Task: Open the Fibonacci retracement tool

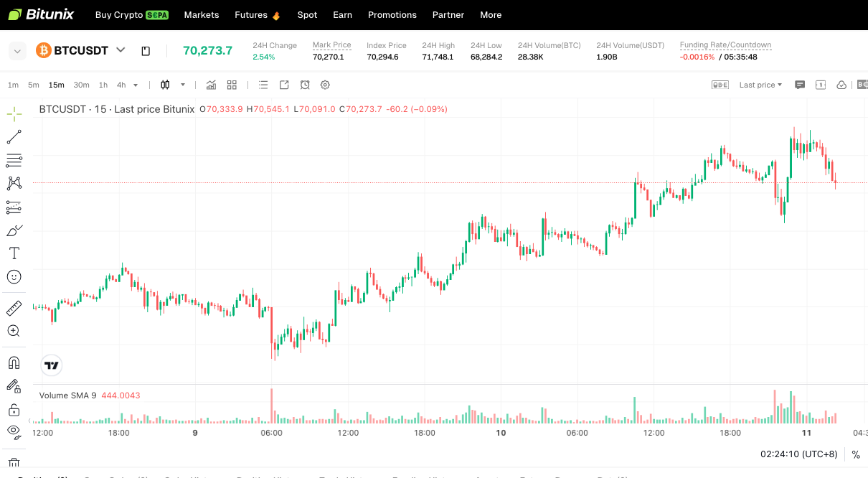Action: pos(14,160)
